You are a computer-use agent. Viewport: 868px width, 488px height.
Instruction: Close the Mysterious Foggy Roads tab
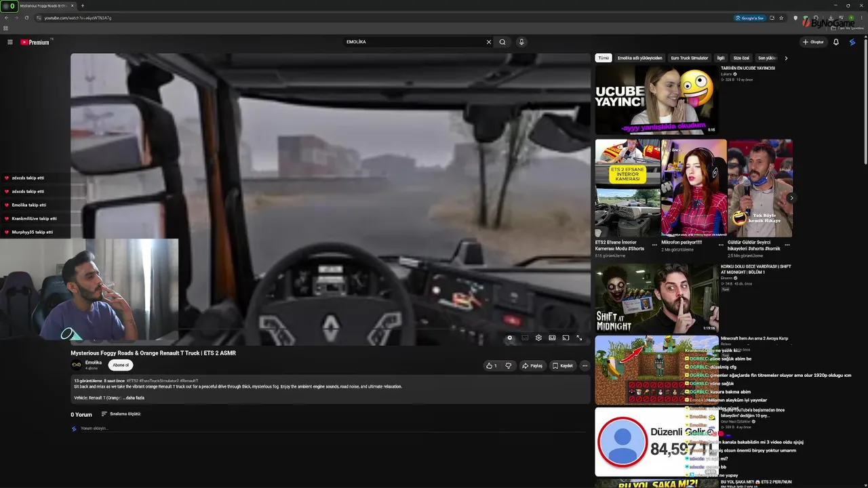coord(73,5)
